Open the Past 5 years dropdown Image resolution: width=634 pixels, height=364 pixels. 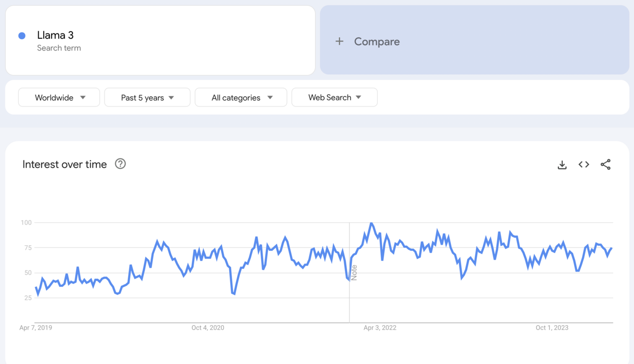coord(147,97)
